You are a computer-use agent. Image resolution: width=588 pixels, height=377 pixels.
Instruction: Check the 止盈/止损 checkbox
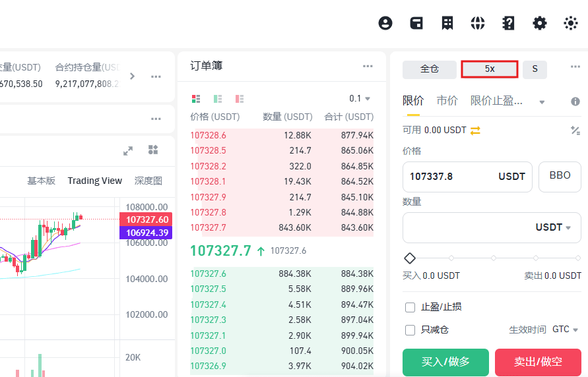coord(410,308)
